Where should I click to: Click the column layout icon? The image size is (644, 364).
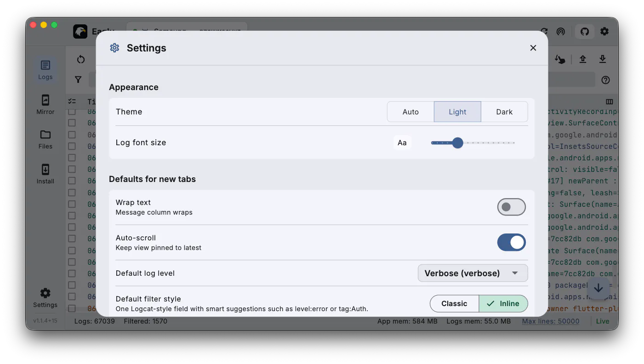click(x=610, y=102)
